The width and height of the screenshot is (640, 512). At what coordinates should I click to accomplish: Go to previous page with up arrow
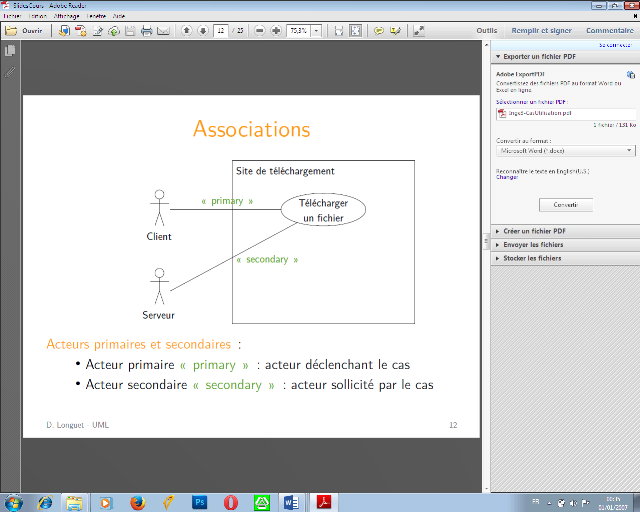[186, 31]
